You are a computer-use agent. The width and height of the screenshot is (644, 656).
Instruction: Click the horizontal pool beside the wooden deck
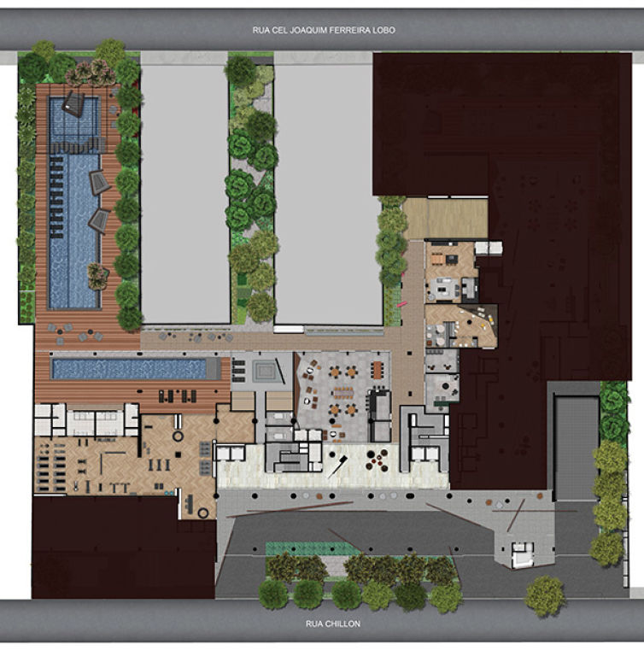click(x=129, y=369)
